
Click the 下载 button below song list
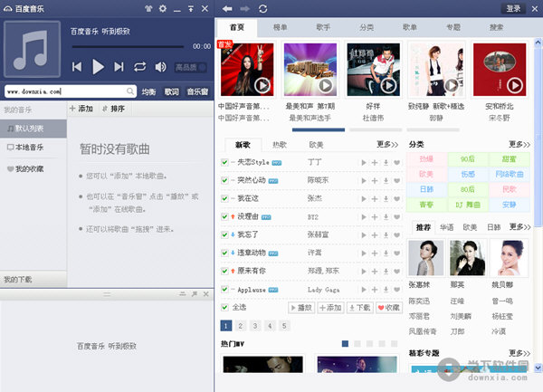(360, 308)
